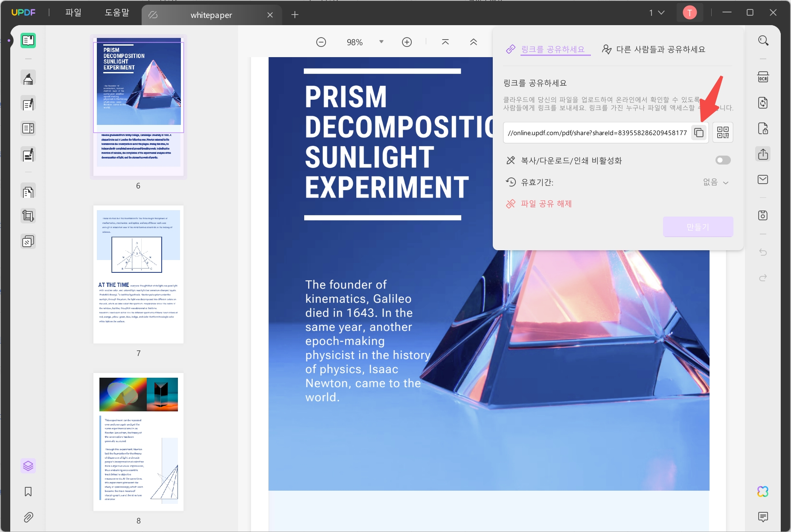This screenshot has width=791, height=532.
Task: Click the search magnifier icon
Action: coord(763,41)
